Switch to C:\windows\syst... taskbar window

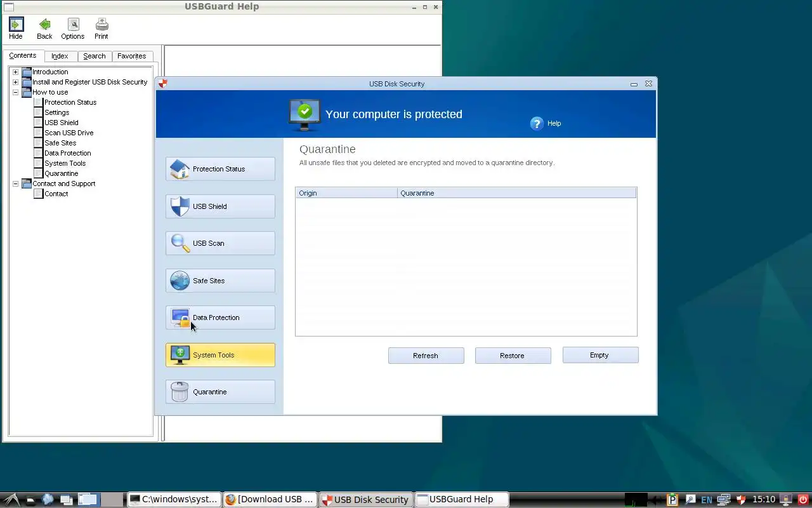pos(174,500)
